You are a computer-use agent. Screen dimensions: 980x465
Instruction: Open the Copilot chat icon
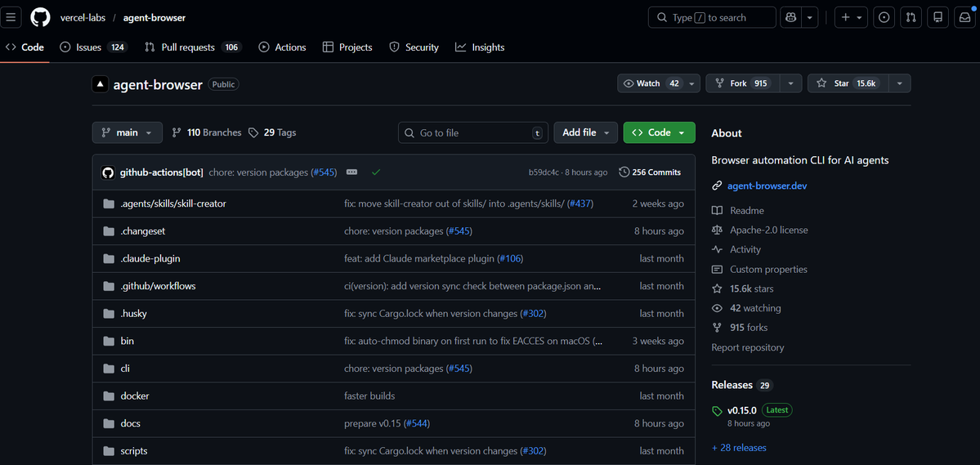coord(790,17)
